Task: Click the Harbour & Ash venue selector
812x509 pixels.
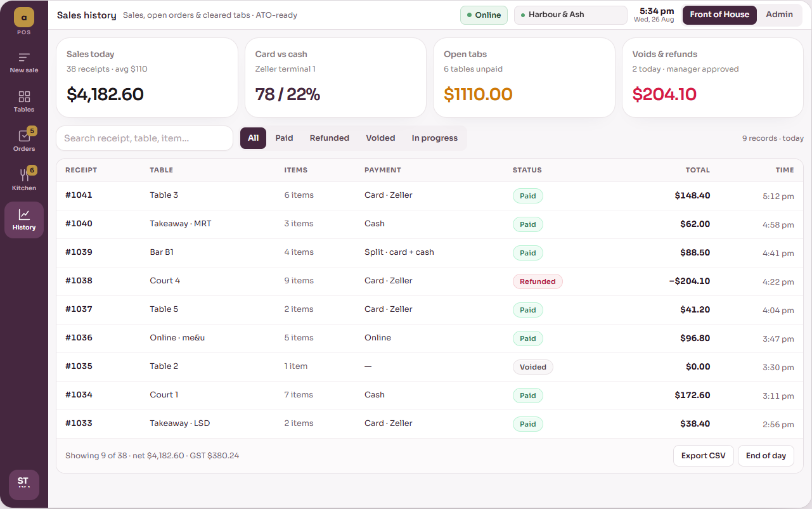Action: click(570, 15)
